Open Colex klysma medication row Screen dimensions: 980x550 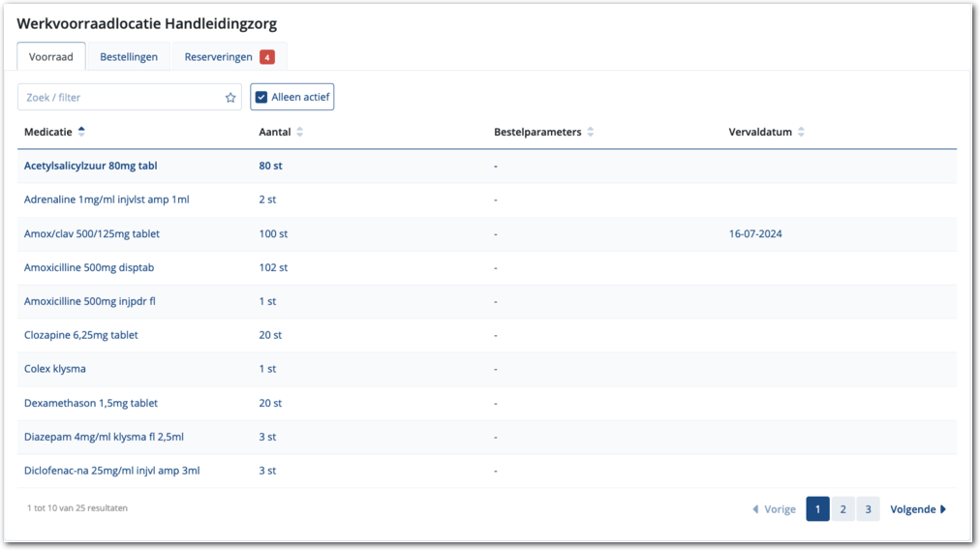(55, 369)
